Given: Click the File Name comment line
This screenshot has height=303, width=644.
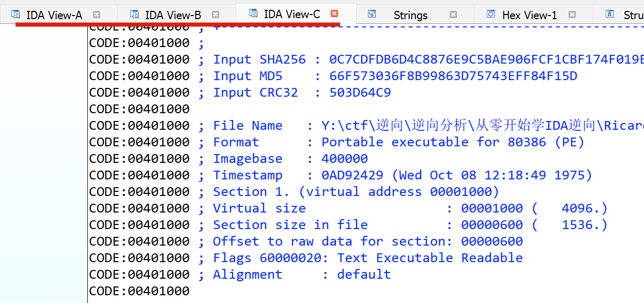Looking at the screenshot, I should (x=366, y=126).
